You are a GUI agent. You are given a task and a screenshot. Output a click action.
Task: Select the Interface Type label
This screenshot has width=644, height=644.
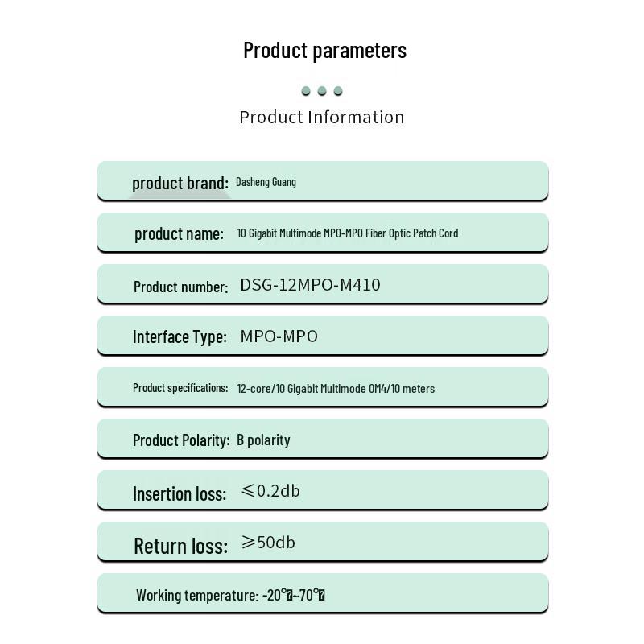tap(180, 336)
